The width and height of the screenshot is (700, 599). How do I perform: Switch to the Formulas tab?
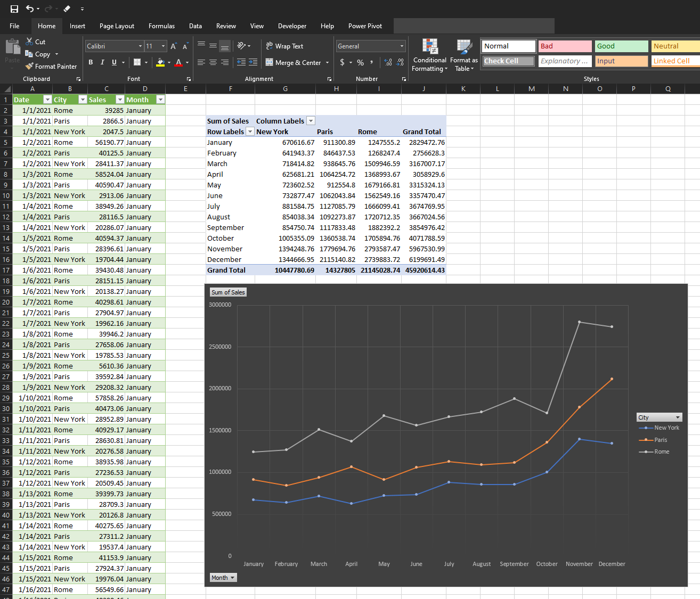pyautogui.click(x=161, y=26)
